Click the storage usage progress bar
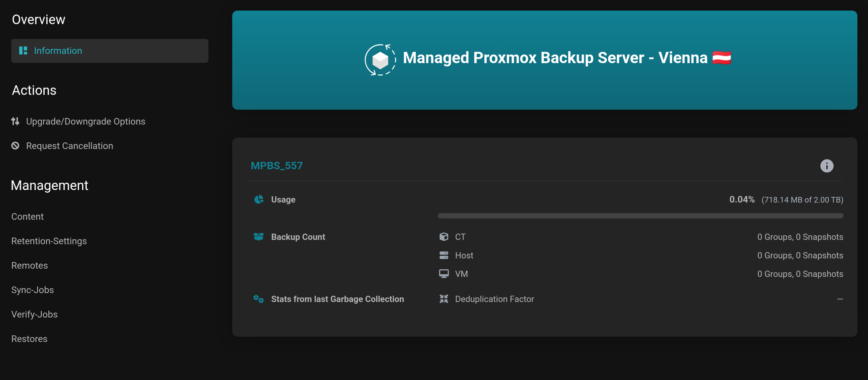The width and height of the screenshot is (868, 380). (640, 216)
